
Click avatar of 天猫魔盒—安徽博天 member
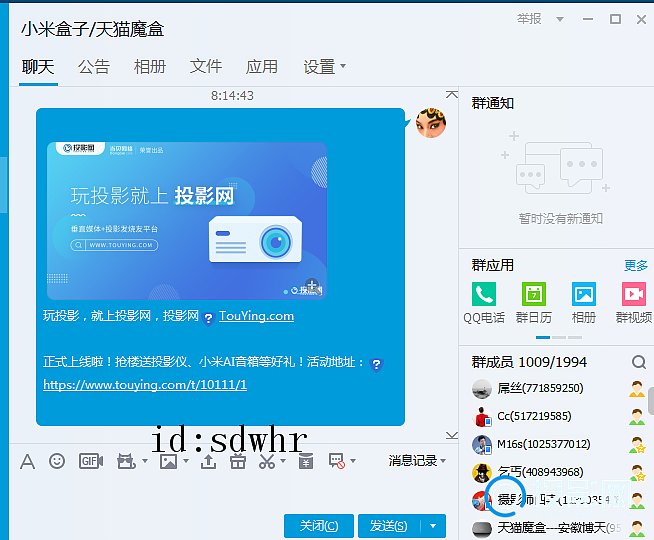click(482, 528)
